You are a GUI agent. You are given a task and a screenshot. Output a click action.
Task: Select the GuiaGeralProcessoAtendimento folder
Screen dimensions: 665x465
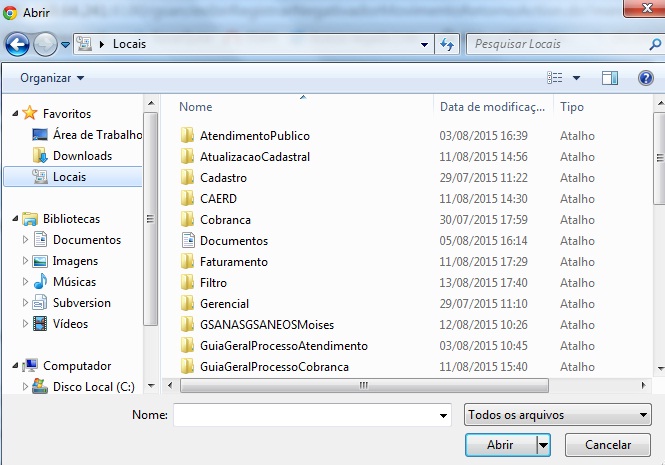[x=284, y=346]
